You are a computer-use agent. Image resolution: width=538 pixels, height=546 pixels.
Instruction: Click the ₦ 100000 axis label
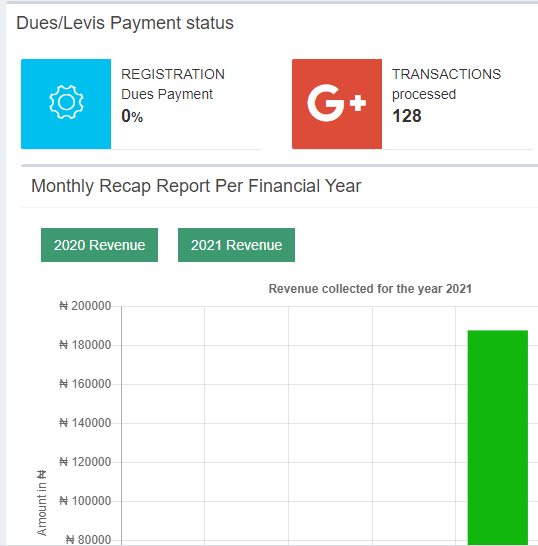pos(85,501)
